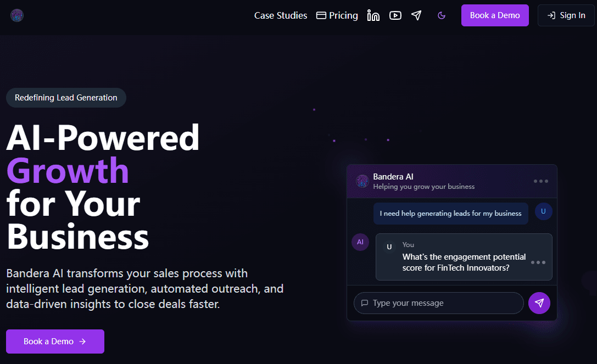Click the three dots in the FinTech Innovators message

[x=538, y=262]
